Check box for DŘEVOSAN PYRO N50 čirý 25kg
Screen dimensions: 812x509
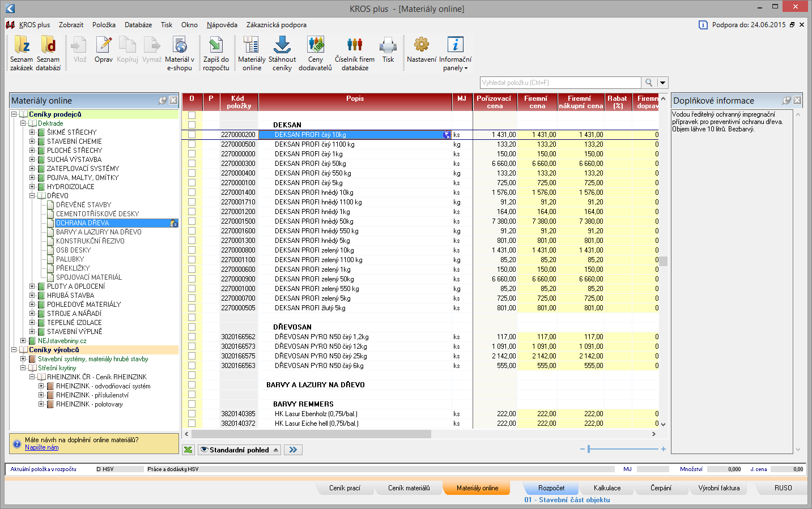coord(192,356)
